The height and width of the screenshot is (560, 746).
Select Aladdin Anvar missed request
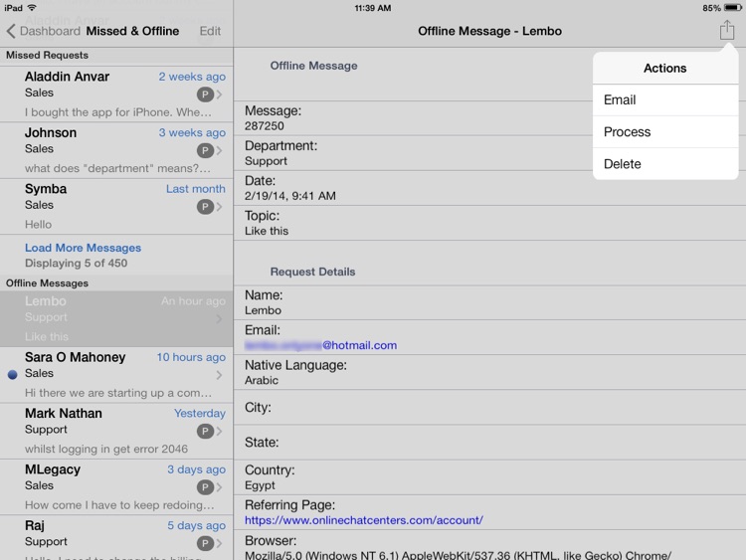point(116,94)
